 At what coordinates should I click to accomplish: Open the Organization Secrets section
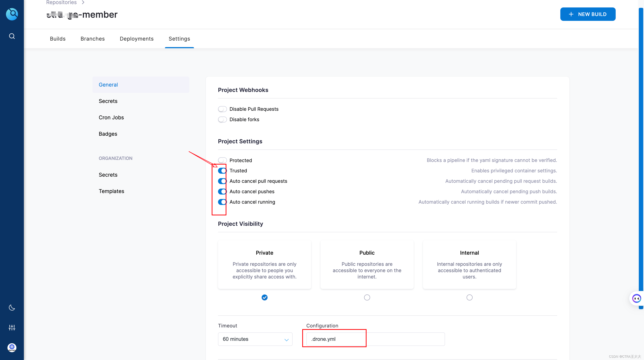pos(108,174)
